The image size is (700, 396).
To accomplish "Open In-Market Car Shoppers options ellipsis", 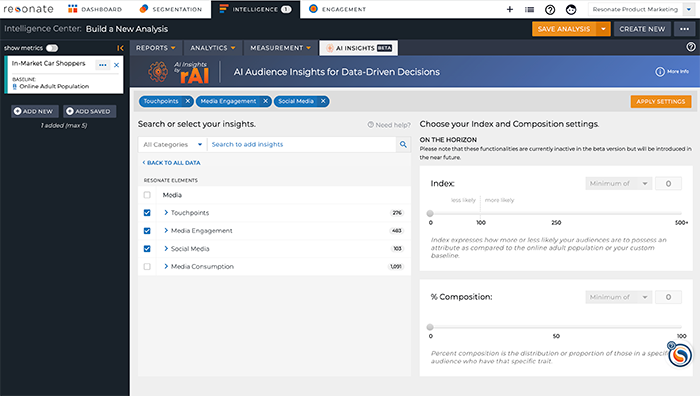I will (103, 65).
